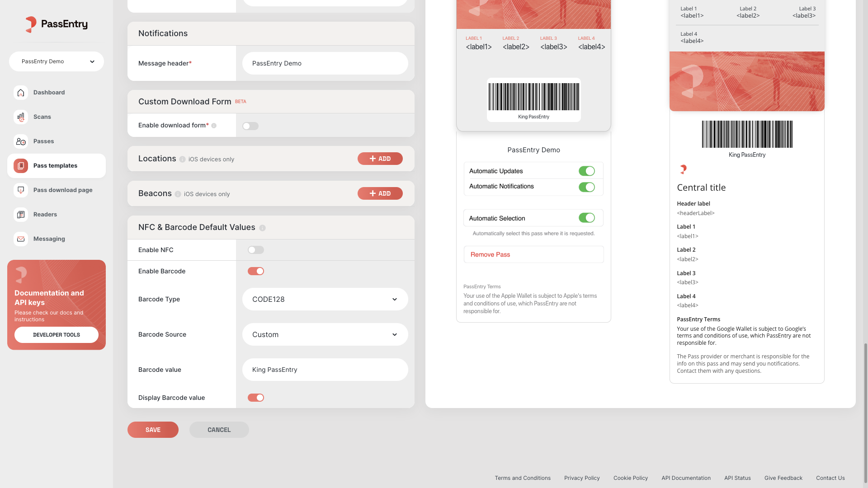Click the PassEntry logo
Image resolution: width=868 pixels, height=488 pixels.
(57, 24)
